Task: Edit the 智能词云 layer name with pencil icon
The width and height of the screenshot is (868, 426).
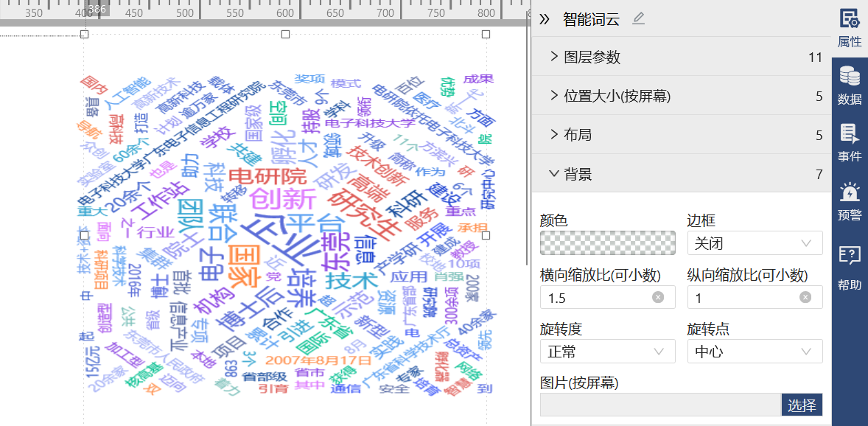Action: pyautogui.click(x=639, y=19)
